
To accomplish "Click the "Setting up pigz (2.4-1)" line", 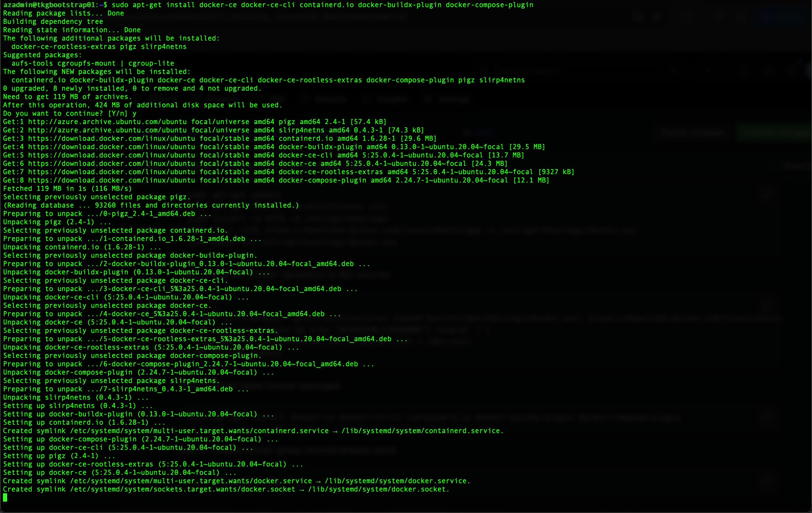I will [59, 456].
